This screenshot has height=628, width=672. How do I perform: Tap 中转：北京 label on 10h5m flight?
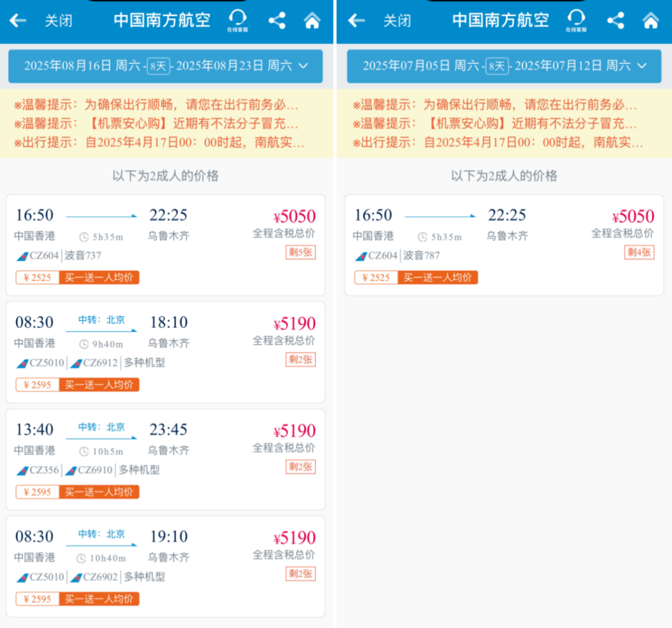(101, 427)
